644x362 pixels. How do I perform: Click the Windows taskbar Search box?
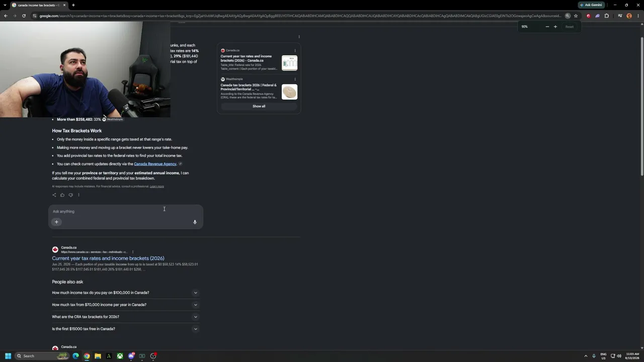[x=42, y=356]
